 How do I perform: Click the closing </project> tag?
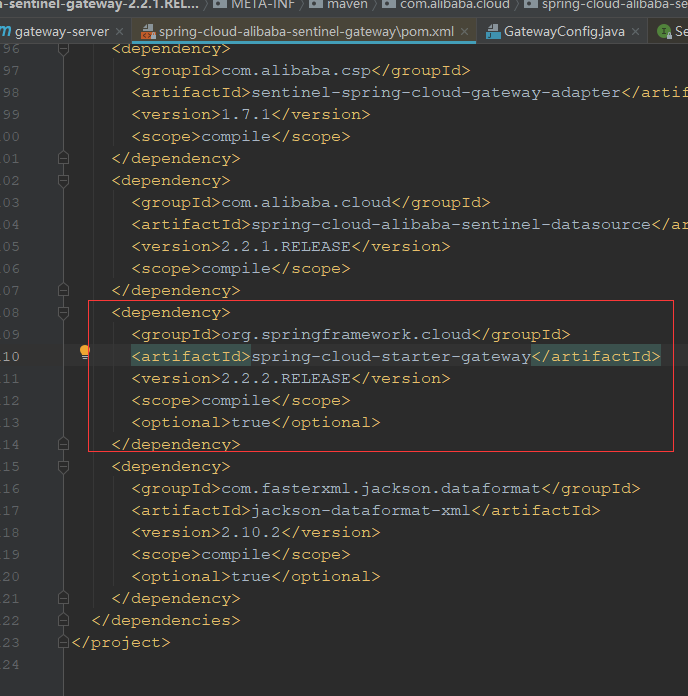(x=121, y=642)
